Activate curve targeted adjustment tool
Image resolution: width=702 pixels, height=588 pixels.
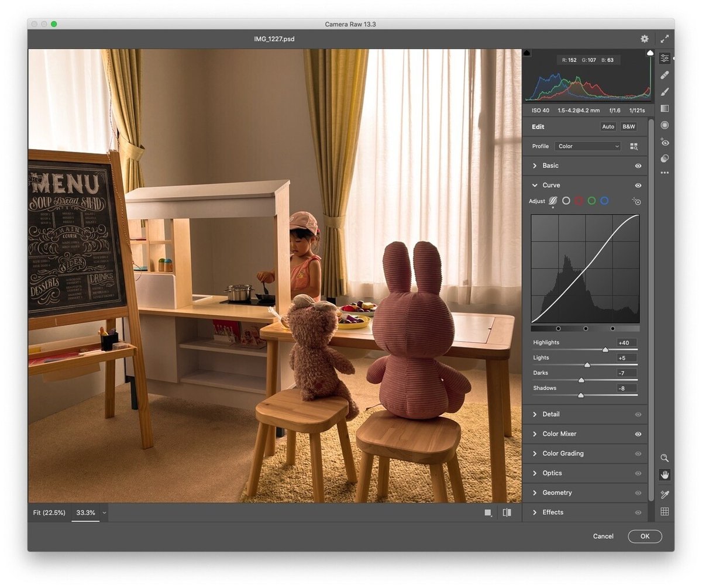(636, 201)
